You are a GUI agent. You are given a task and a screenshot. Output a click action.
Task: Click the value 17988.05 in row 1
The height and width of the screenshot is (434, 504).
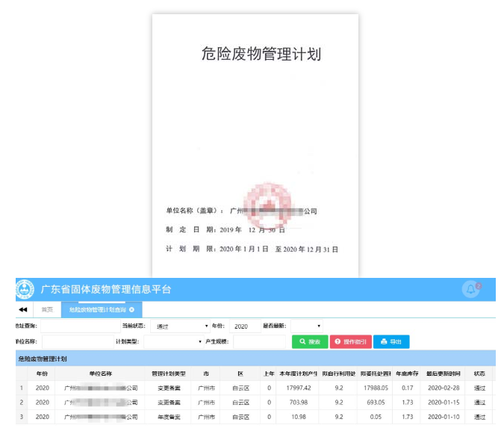(x=376, y=388)
